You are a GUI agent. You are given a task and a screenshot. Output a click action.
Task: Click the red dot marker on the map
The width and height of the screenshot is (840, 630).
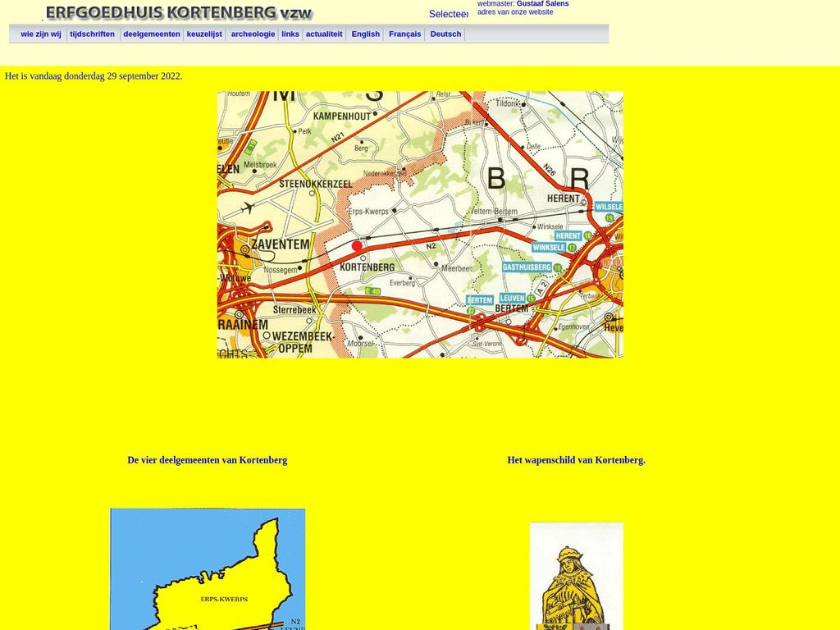coord(357,246)
